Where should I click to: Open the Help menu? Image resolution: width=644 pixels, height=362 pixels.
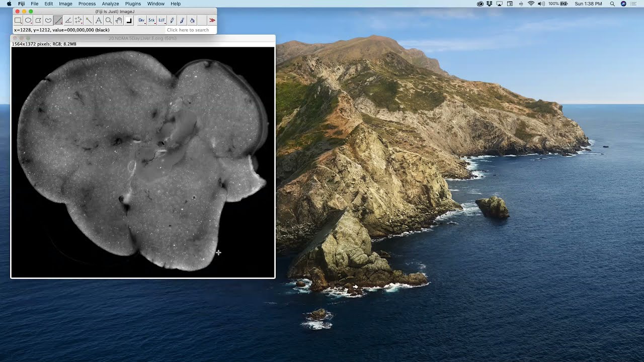[x=176, y=4]
